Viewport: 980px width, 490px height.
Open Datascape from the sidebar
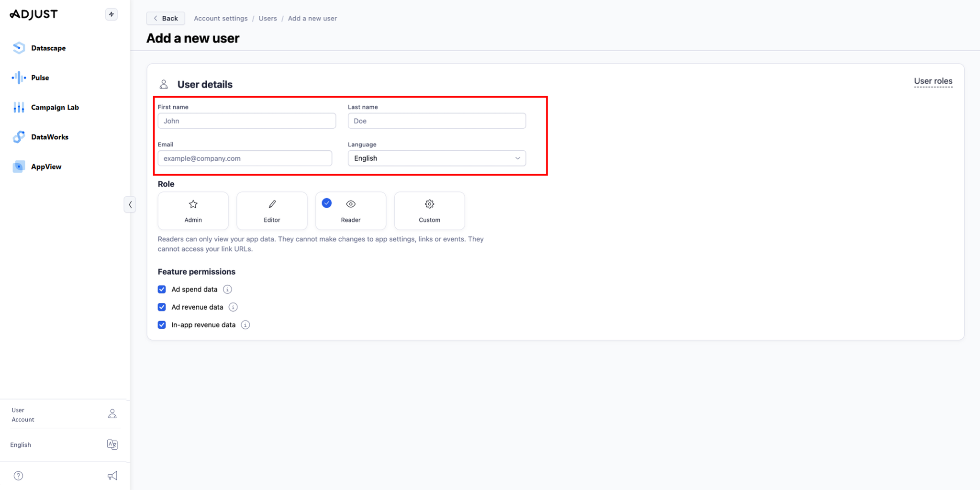[x=48, y=48]
